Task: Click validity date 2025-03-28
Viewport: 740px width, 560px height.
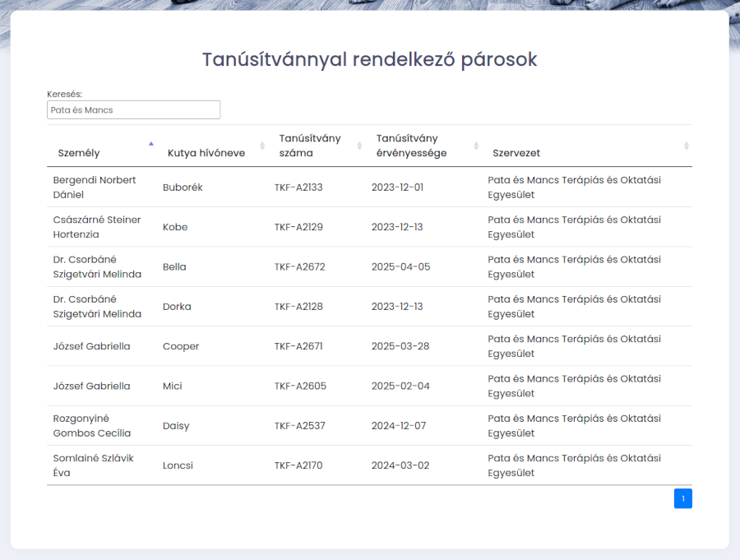Action: pos(400,346)
